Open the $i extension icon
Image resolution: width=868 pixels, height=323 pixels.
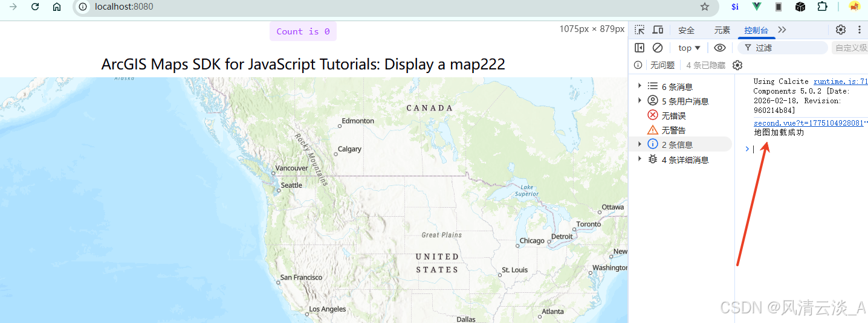(x=735, y=7)
